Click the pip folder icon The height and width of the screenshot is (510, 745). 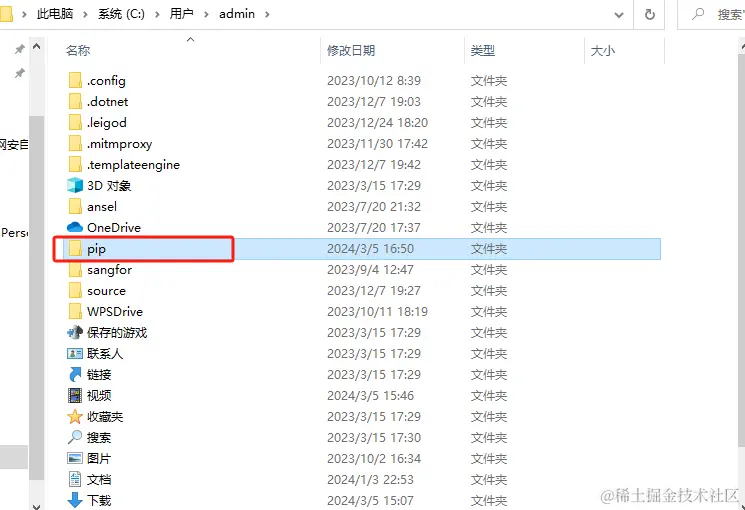tap(75, 249)
